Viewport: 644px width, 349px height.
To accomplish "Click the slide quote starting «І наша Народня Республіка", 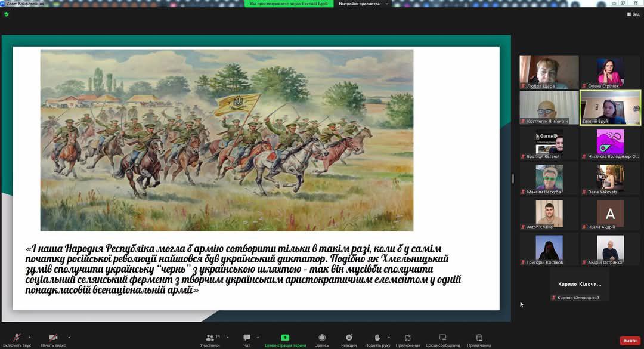I will point(243,269).
